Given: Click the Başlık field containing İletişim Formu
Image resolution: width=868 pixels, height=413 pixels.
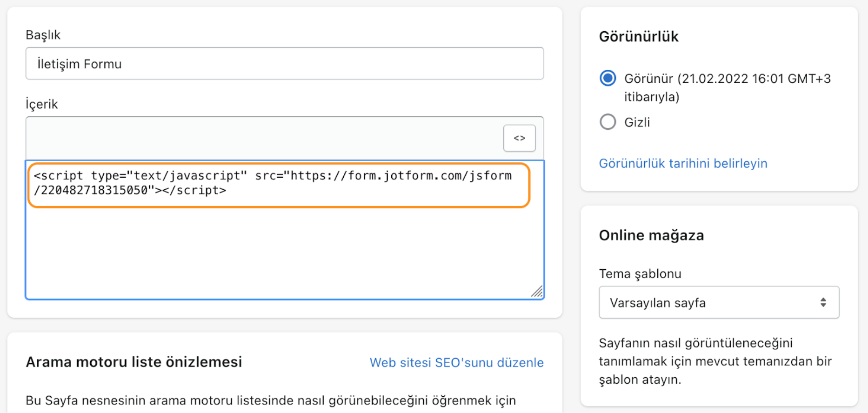Looking at the screenshot, I should click(x=285, y=64).
